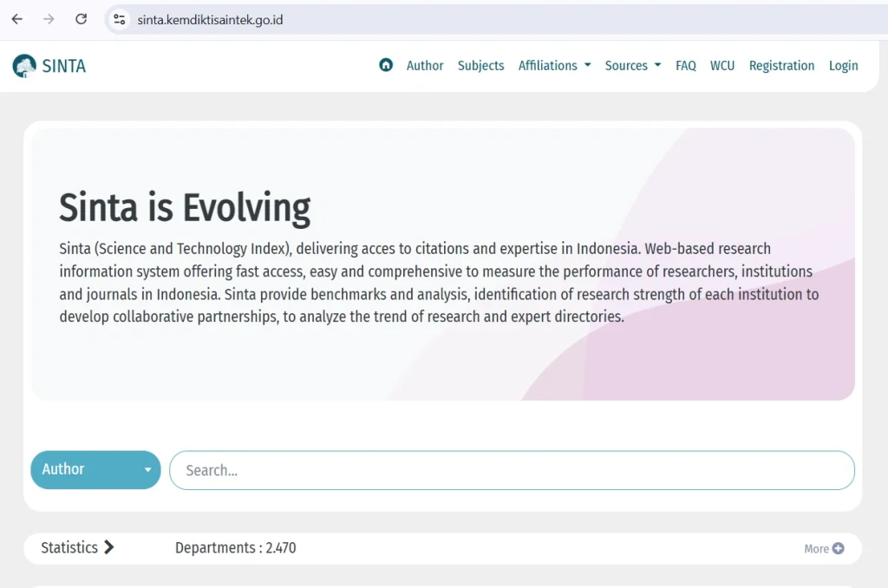Open the Author search type dropdown
The height and width of the screenshot is (588, 888).
95,469
